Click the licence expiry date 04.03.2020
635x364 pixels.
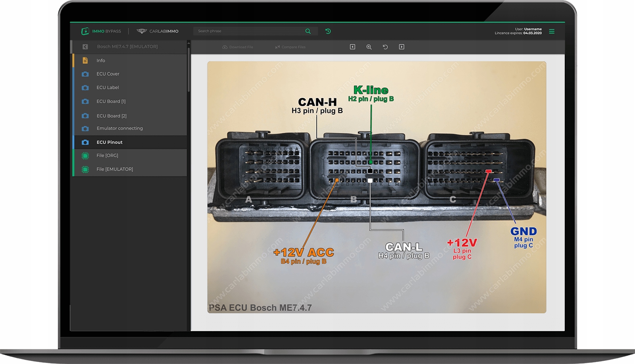click(532, 33)
